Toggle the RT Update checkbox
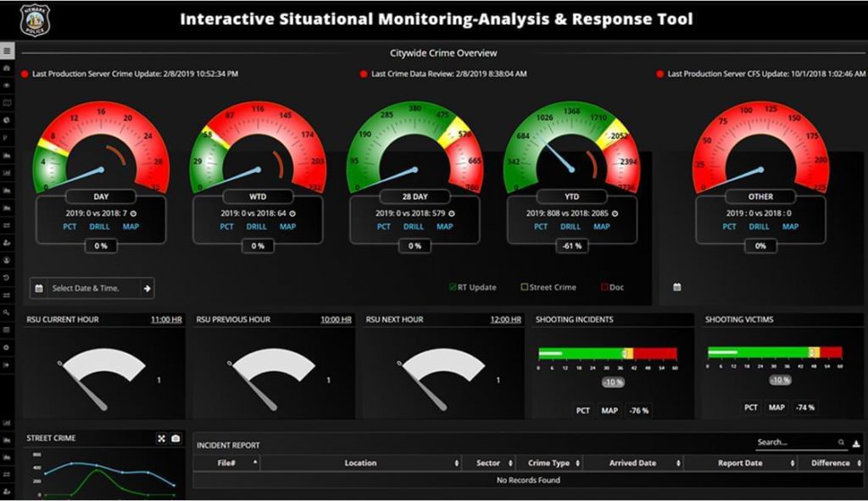 (x=453, y=287)
